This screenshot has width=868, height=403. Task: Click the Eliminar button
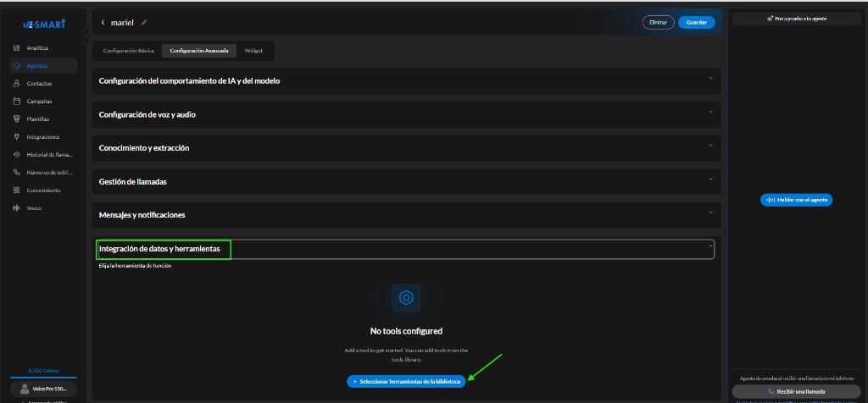(x=658, y=23)
